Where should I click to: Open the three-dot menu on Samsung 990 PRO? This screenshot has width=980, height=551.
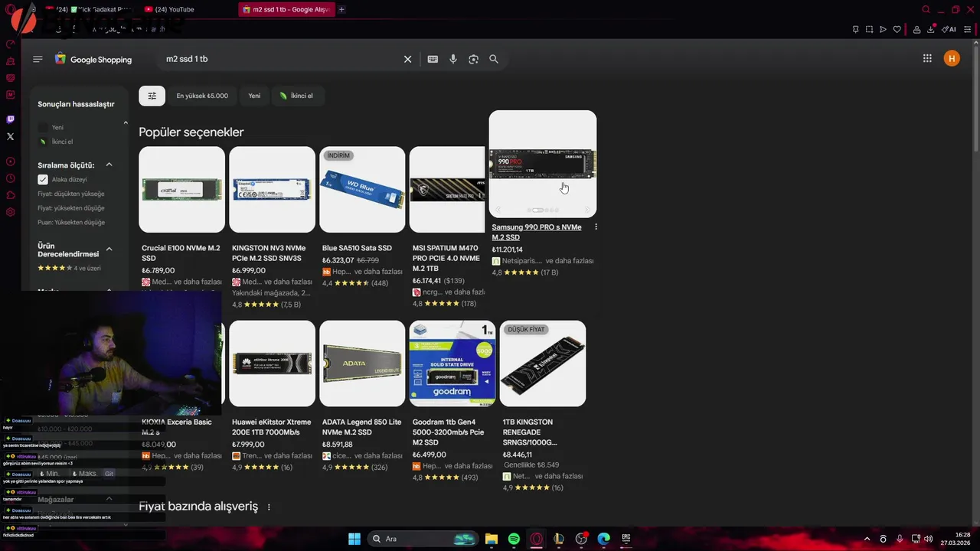click(x=596, y=227)
